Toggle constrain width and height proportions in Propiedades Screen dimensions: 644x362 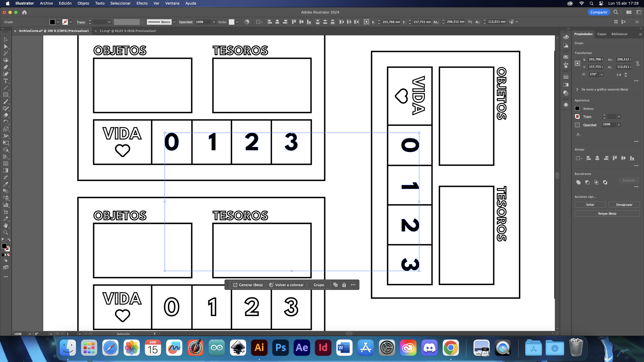(638, 64)
